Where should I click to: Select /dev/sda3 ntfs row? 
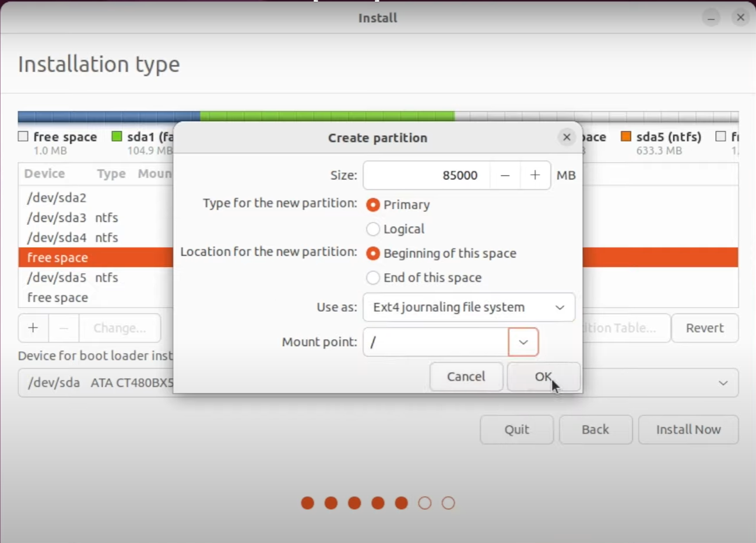click(96, 218)
